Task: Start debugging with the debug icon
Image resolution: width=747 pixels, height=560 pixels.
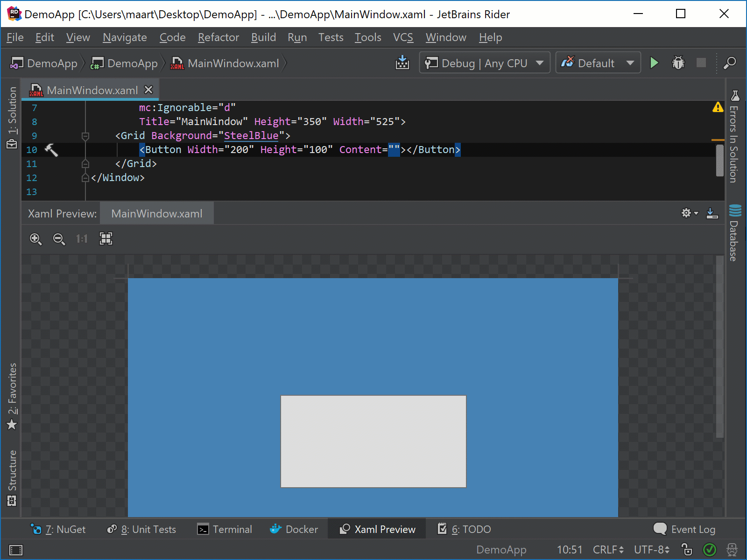Action: [678, 63]
